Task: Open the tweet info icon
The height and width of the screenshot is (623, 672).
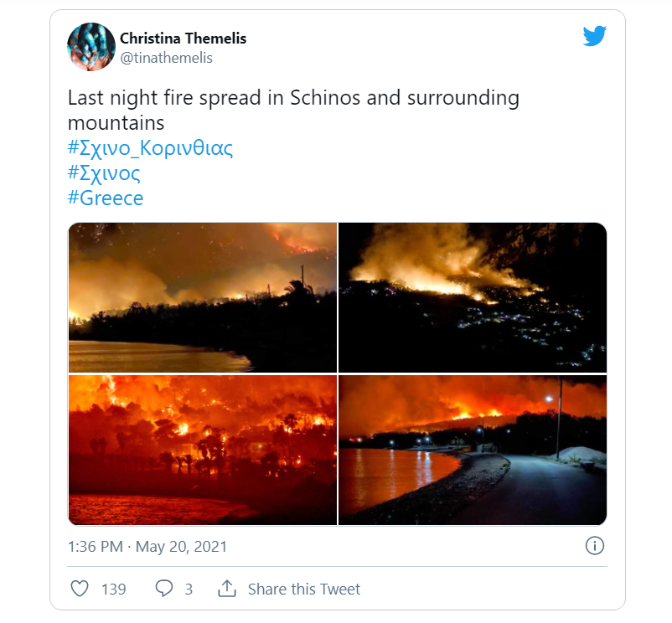Action: pos(594,546)
